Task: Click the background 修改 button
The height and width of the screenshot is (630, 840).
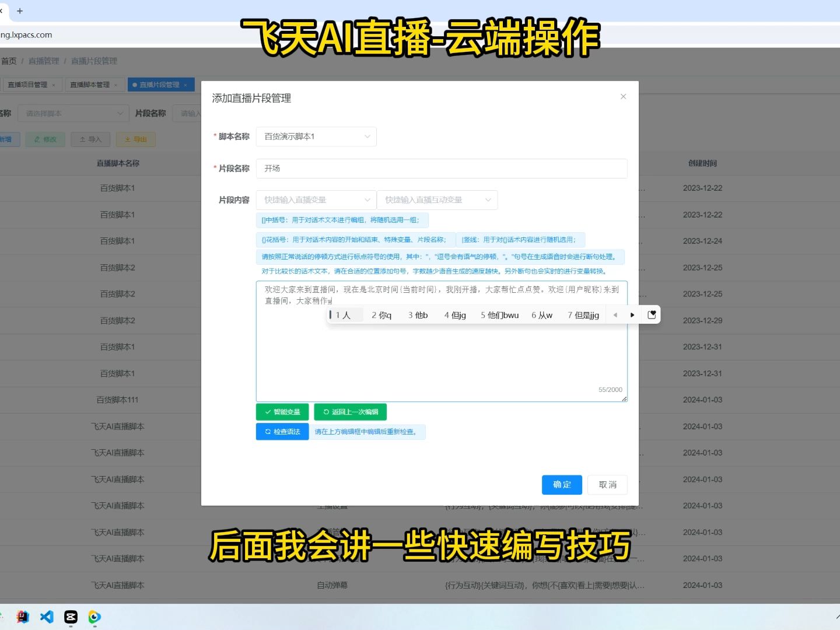Action: (x=45, y=139)
